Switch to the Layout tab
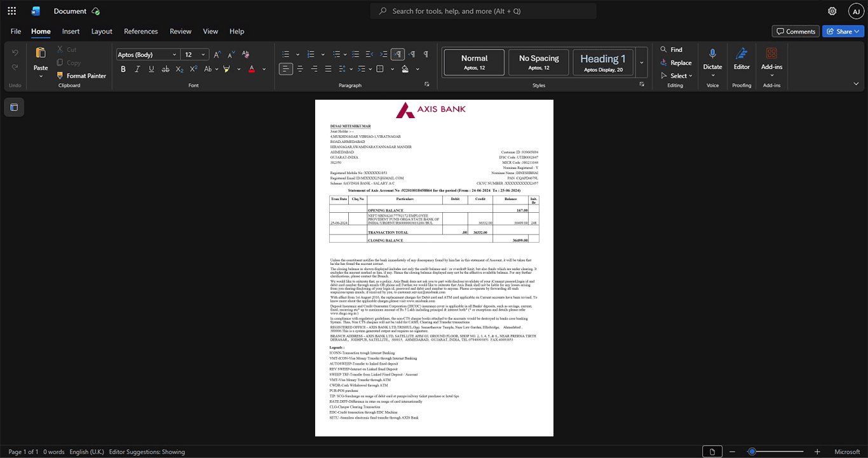868x458 pixels. click(x=102, y=31)
